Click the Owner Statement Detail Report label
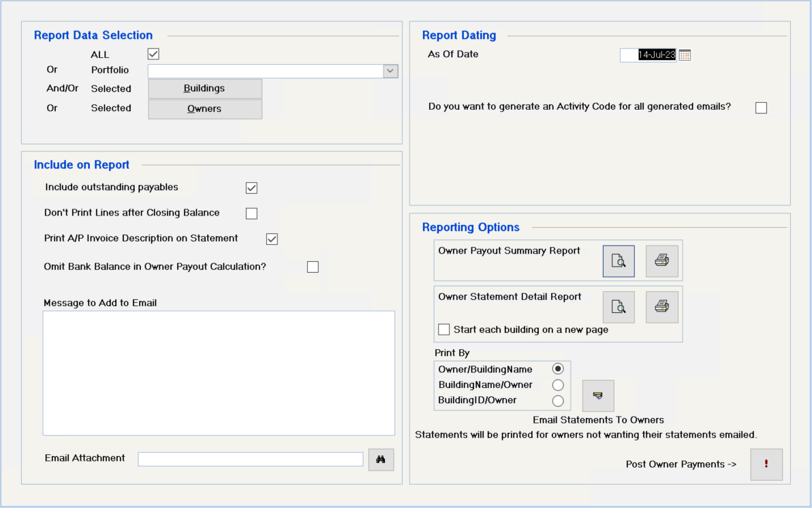Screen dimensions: 812x508 tap(510, 297)
